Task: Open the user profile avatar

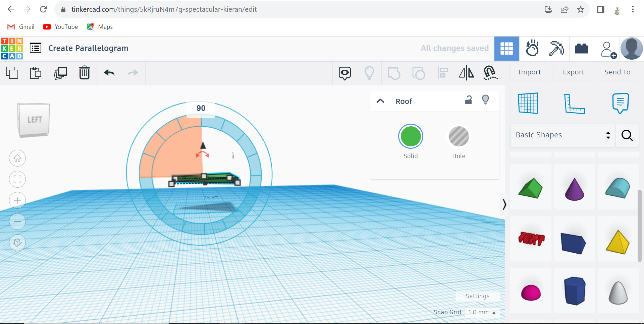Action: 632,49
